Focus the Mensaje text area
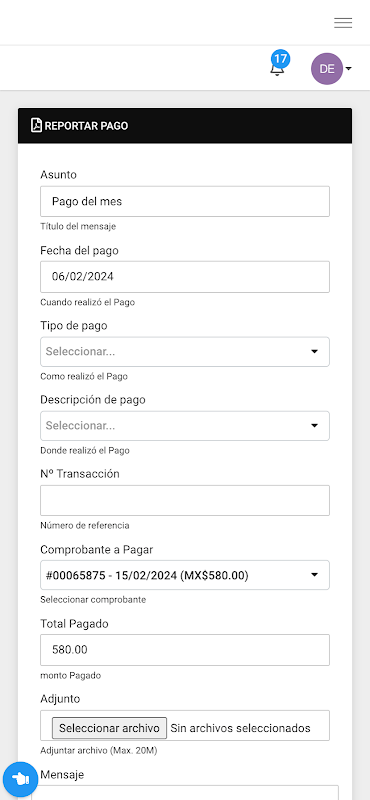Image resolution: width=370 pixels, height=800 pixels. click(x=185, y=792)
